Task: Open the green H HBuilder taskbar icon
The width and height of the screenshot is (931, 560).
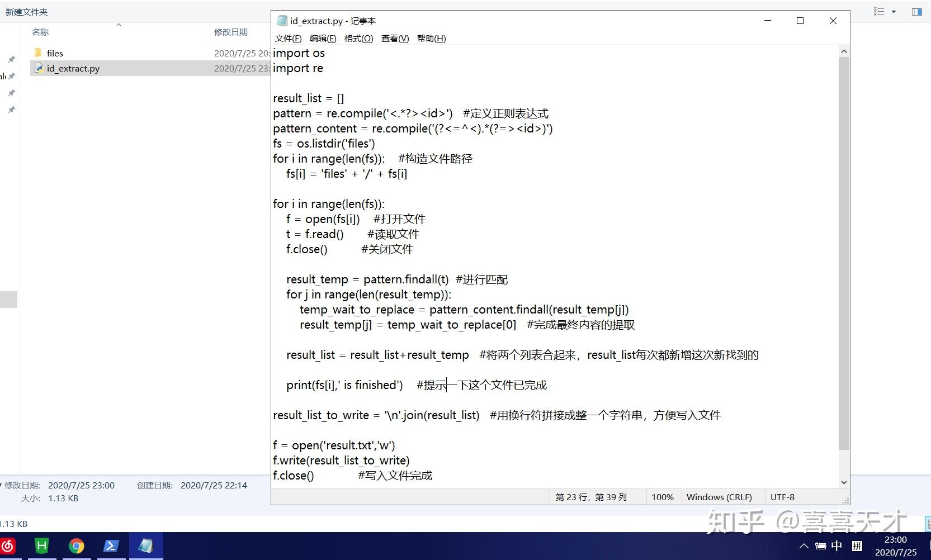Action: (42, 545)
